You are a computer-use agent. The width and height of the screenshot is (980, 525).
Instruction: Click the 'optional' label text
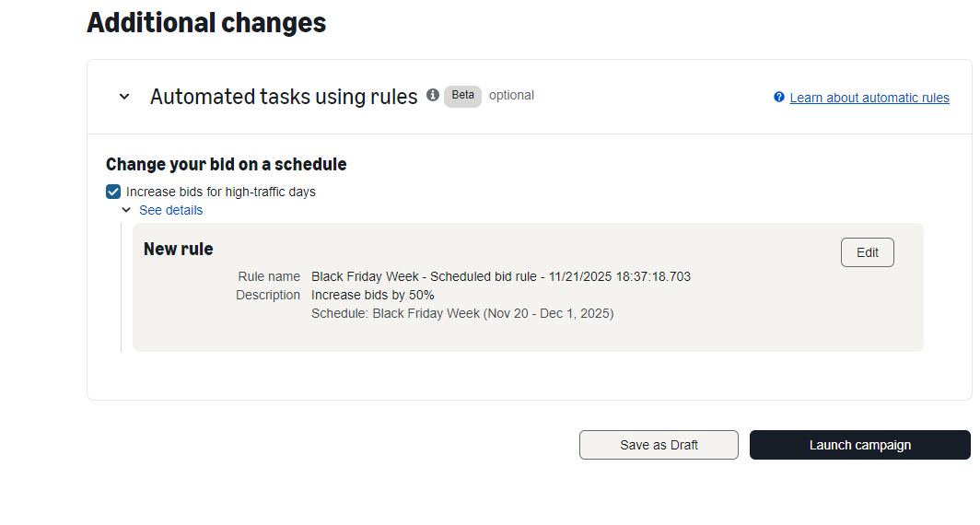(x=511, y=96)
